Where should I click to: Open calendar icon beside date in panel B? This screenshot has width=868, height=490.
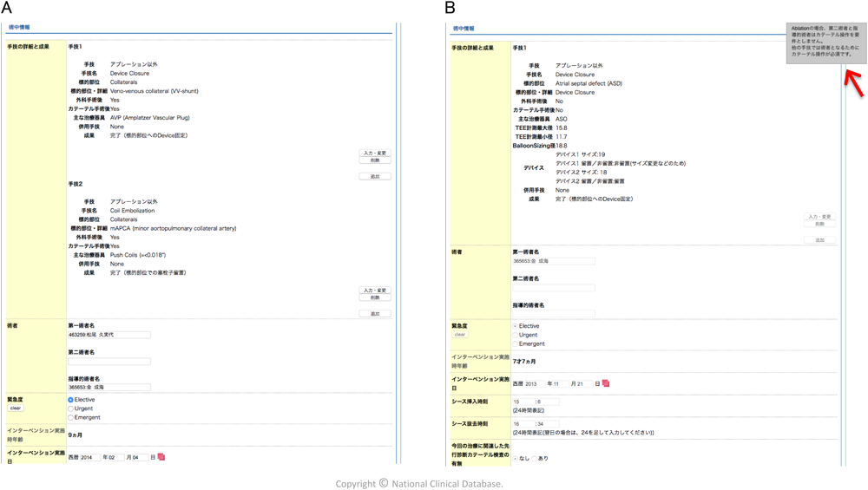pyautogui.click(x=606, y=383)
